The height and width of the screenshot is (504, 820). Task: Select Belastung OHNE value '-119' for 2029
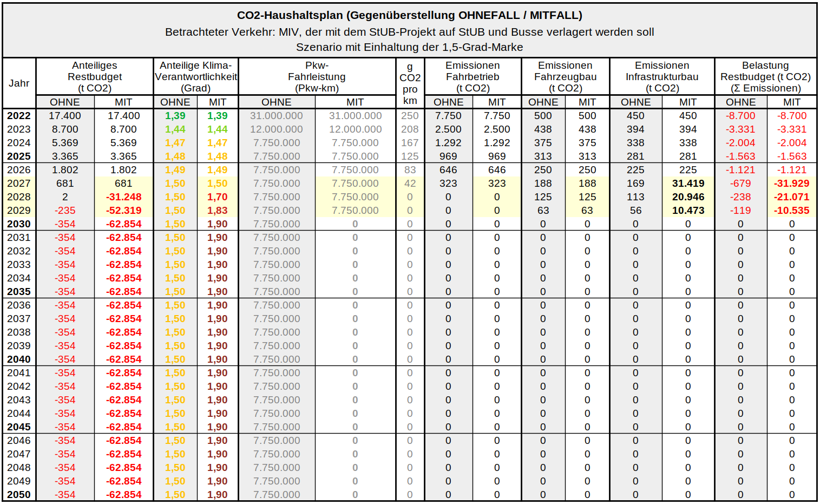point(740,211)
